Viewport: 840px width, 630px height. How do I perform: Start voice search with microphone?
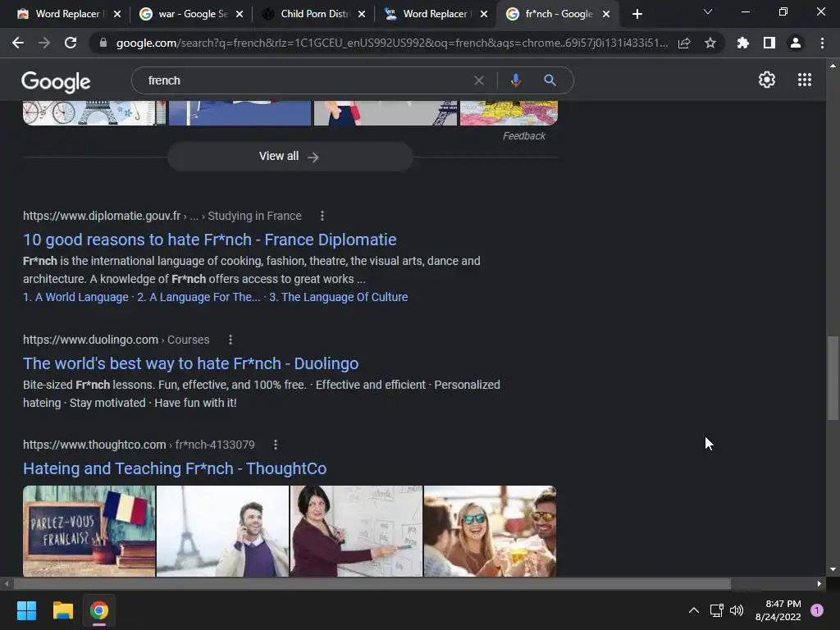pyautogui.click(x=515, y=80)
